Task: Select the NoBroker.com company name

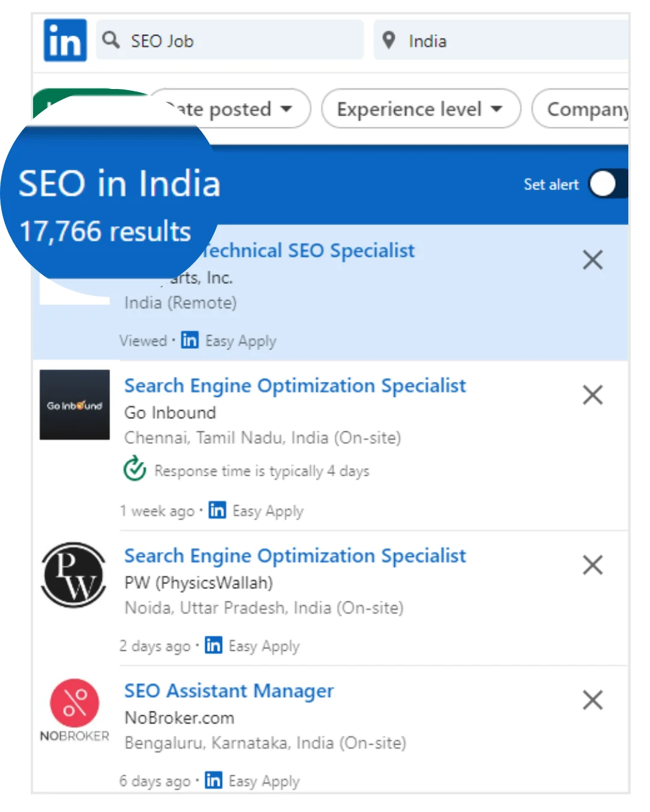Action: coord(179,718)
